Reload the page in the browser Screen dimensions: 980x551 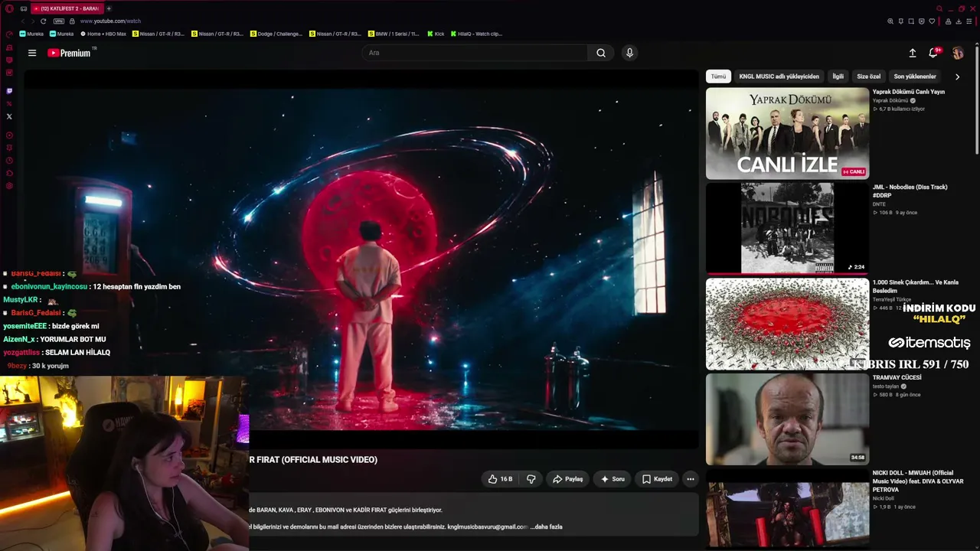[x=44, y=21]
